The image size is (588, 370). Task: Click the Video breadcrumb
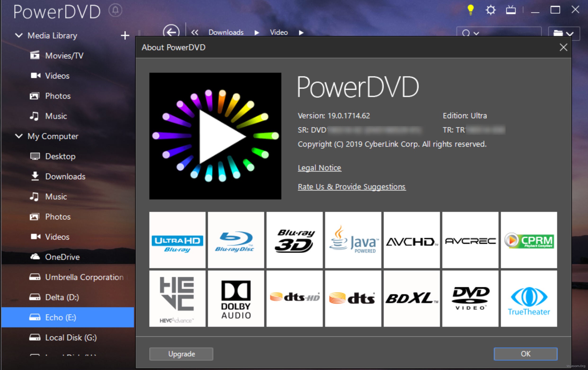pyautogui.click(x=279, y=32)
